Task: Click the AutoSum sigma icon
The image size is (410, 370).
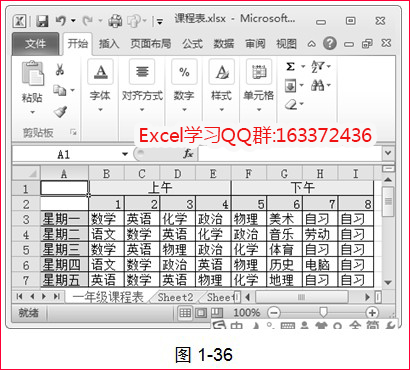Action: pos(291,67)
